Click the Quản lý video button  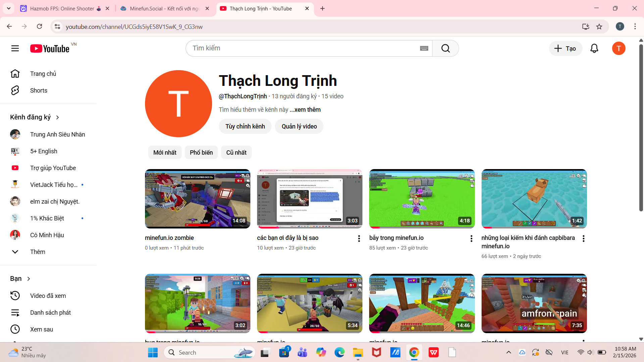[x=299, y=126]
